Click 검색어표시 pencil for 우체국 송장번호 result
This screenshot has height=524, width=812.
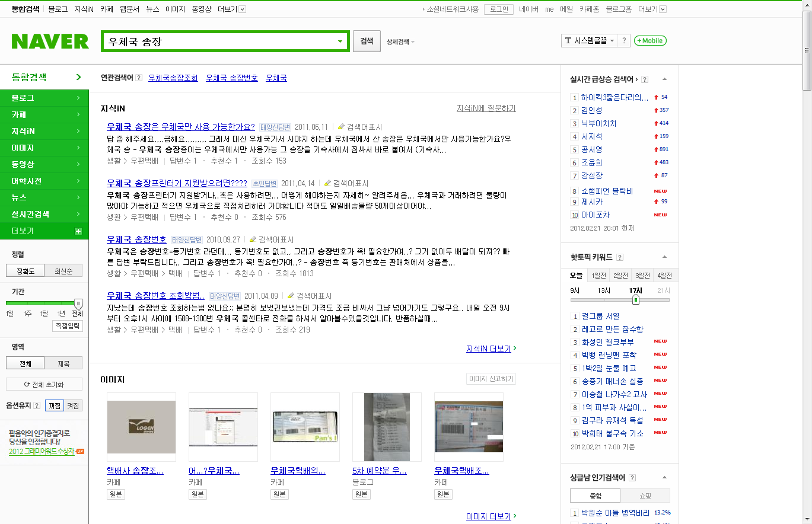pos(271,239)
